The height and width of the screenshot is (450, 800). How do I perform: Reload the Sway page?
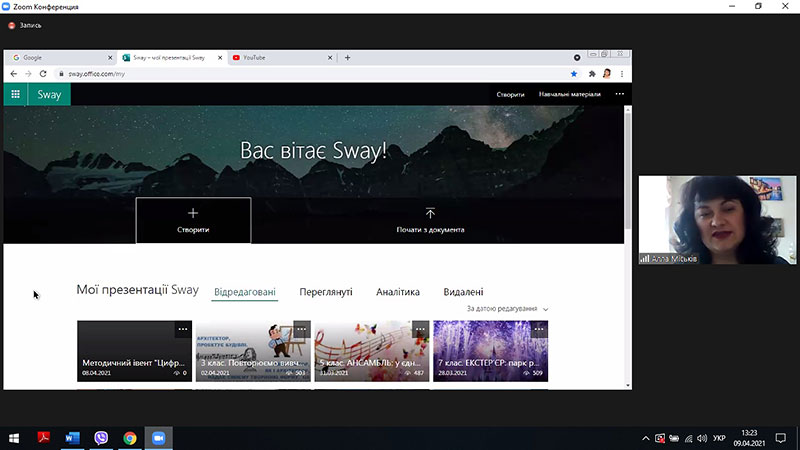43,74
